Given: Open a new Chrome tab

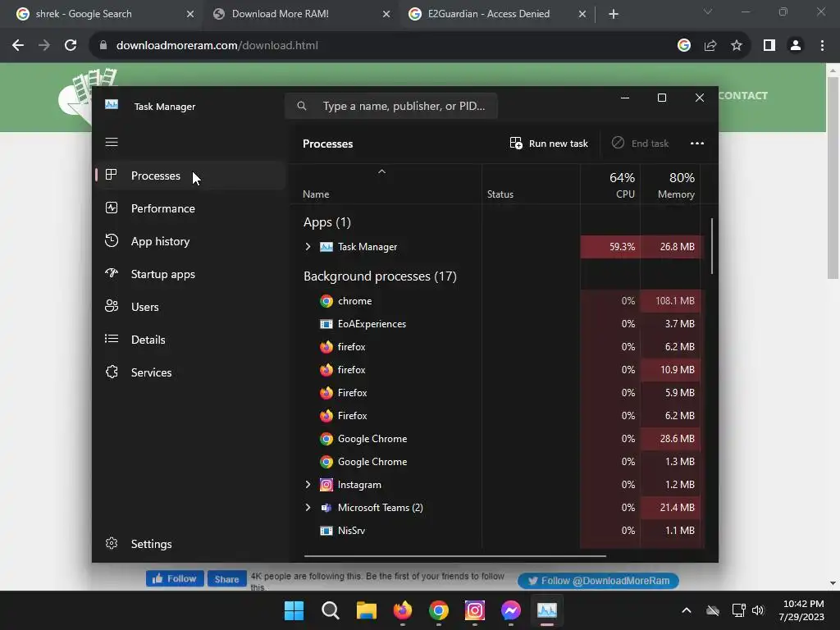Looking at the screenshot, I should tap(614, 14).
